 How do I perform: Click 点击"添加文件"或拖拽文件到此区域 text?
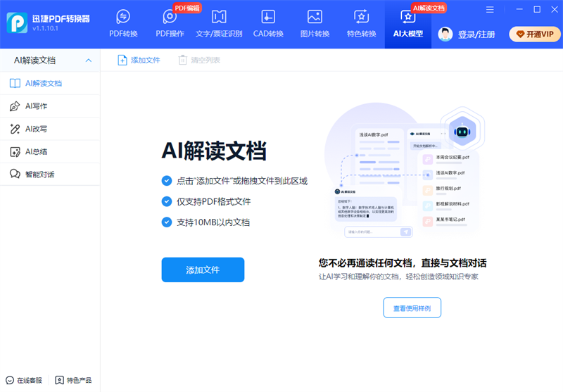242,181
